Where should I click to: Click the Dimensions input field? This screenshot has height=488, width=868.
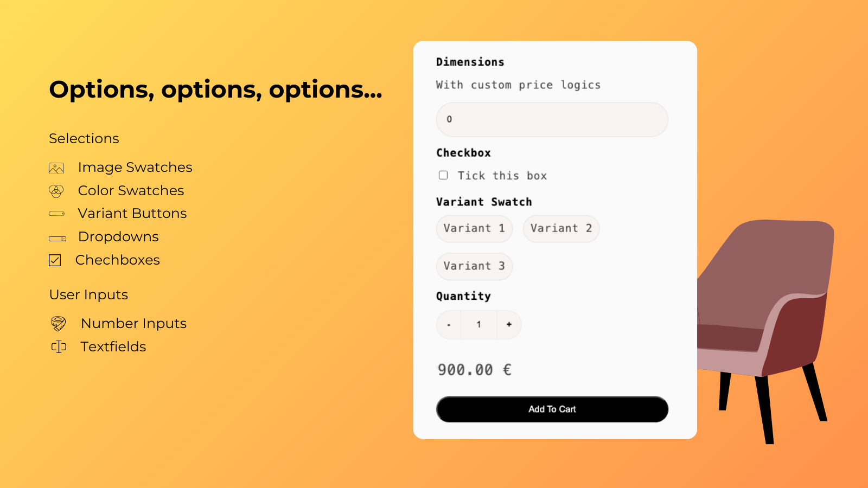[x=551, y=119]
